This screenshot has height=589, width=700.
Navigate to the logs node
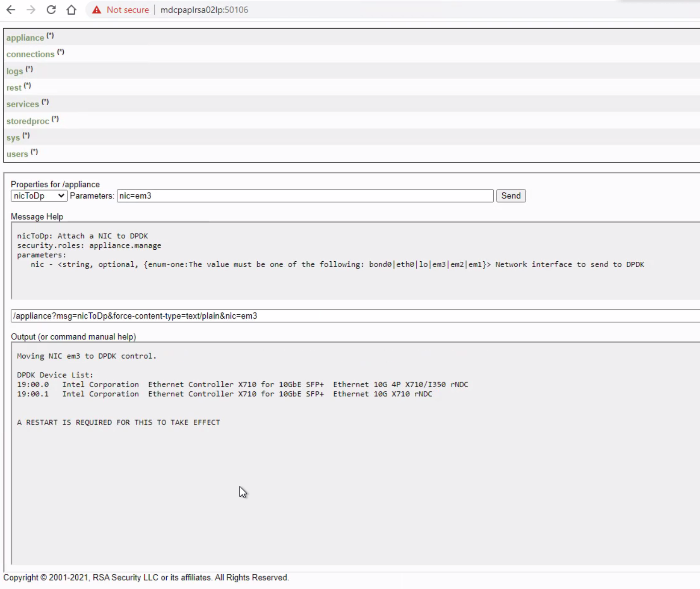pyautogui.click(x=14, y=71)
